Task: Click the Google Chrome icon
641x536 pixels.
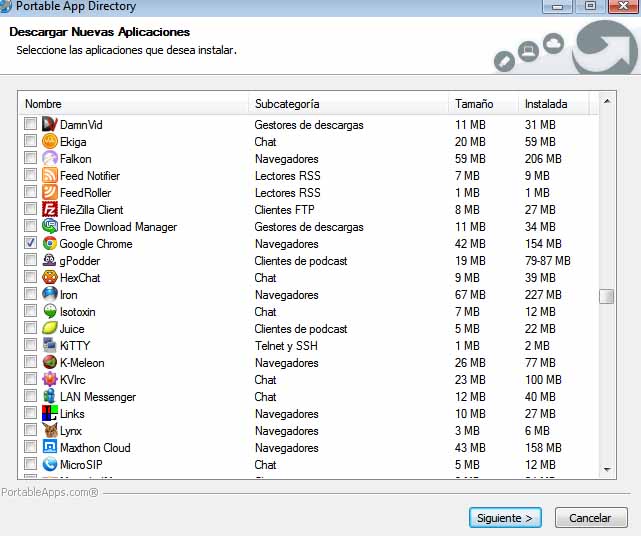Action: [49, 243]
